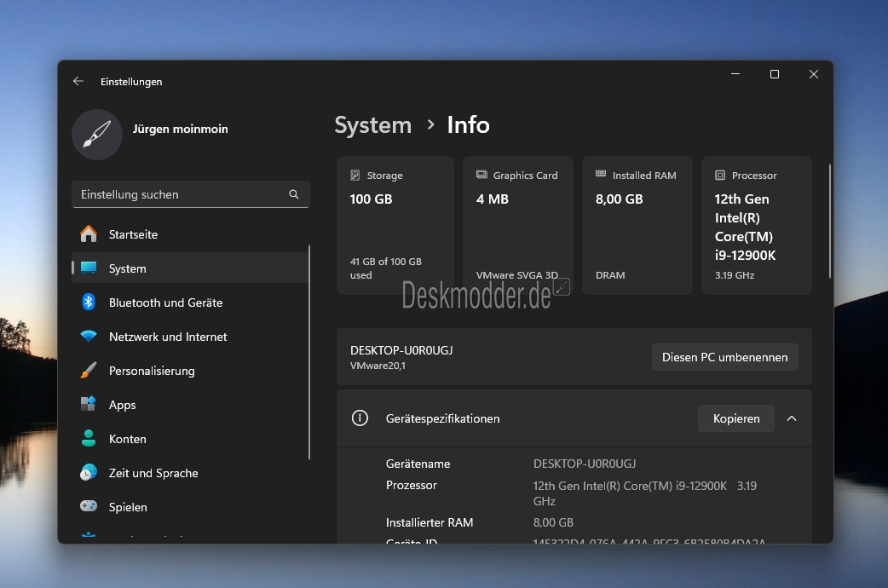Viewport: 888px width, 588px height.
Task: Click the Installed RAM chip icon
Action: click(601, 174)
